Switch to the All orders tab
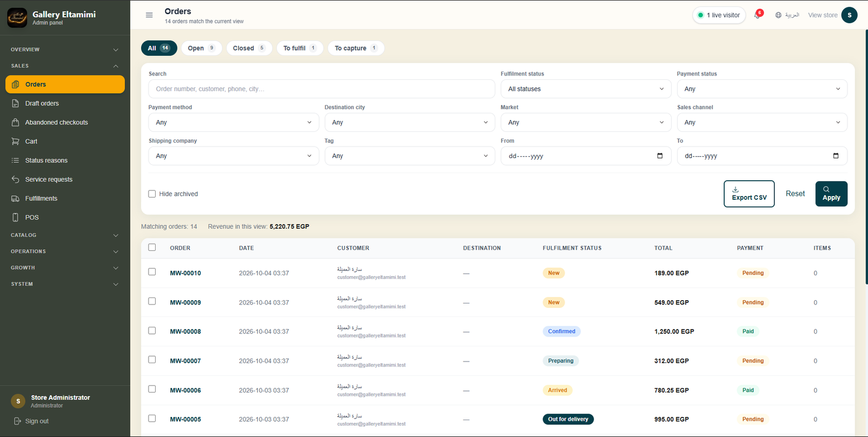The height and width of the screenshot is (437, 868). pos(159,48)
